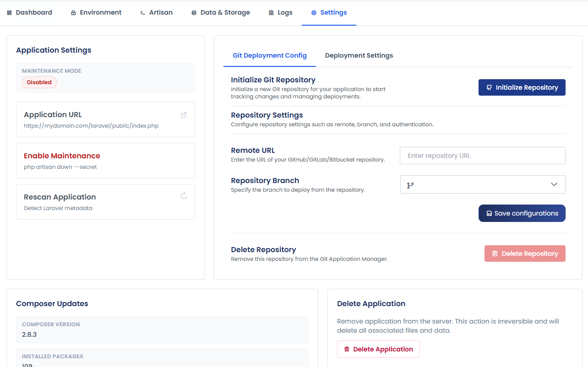Image resolution: width=588 pixels, height=367 pixels.
Task: Click the Initialize Repository button
Action: (x=522, y=87)
